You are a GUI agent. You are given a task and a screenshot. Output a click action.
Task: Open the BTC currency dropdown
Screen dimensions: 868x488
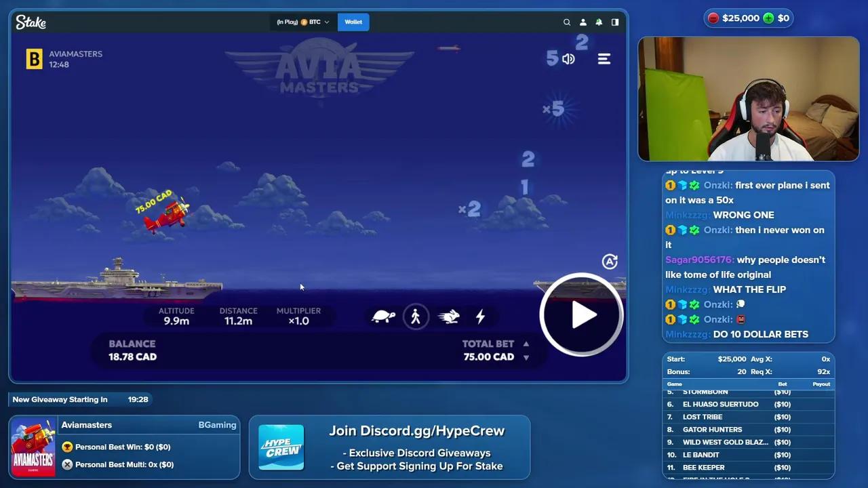pyautogui.click(x=315, y=22)
